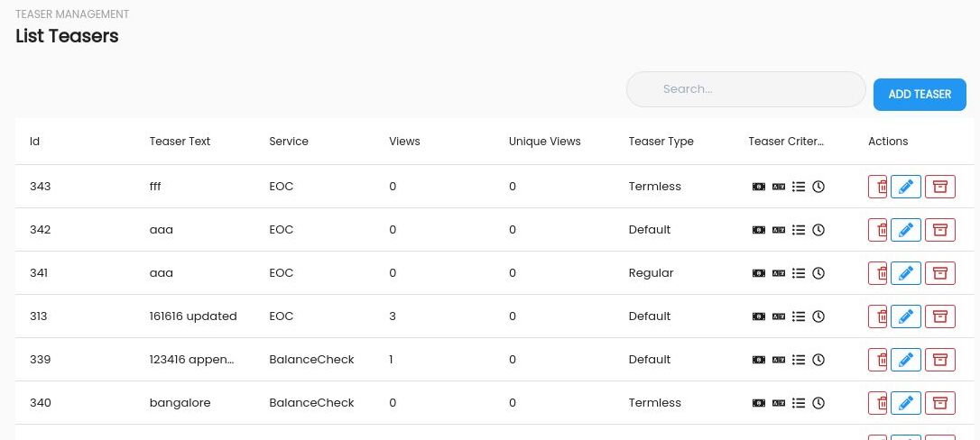
Task: Focus the Search input field
Action: pos(746,89)
